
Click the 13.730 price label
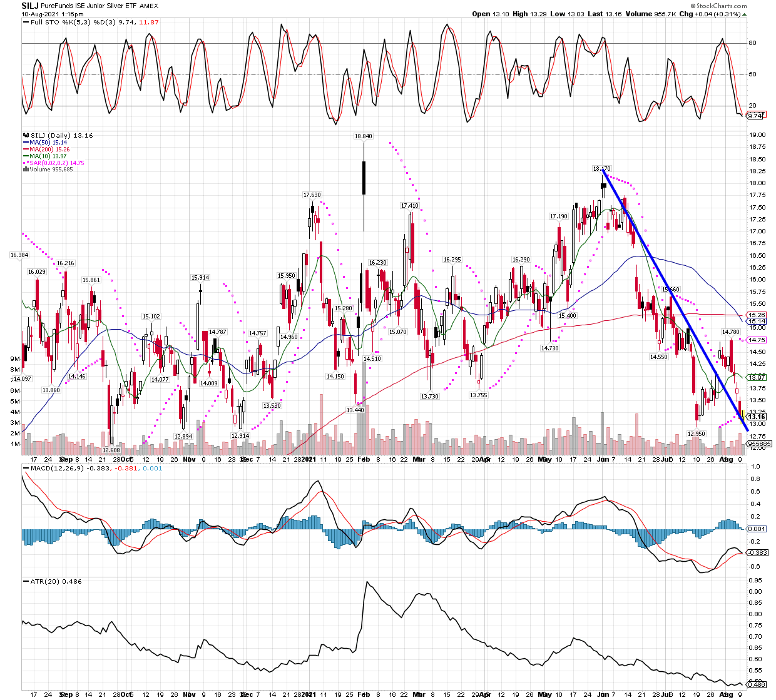click(430, 397)
